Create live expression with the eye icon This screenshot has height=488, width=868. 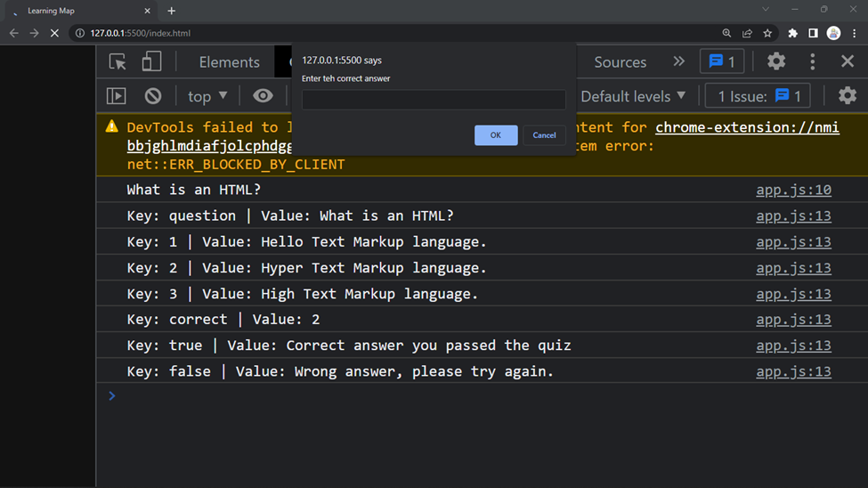point(263,96)
